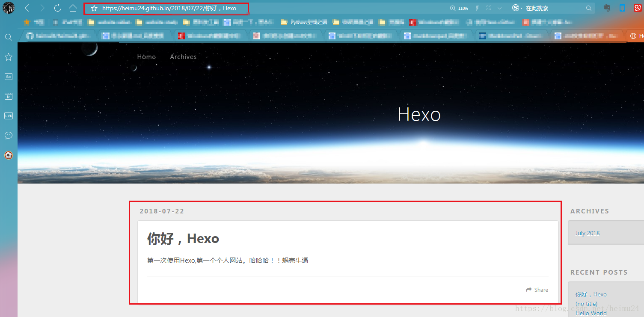Click the orange star on the bookmarks bar
Screen dimensions: 644x317
tap(27, 22)
